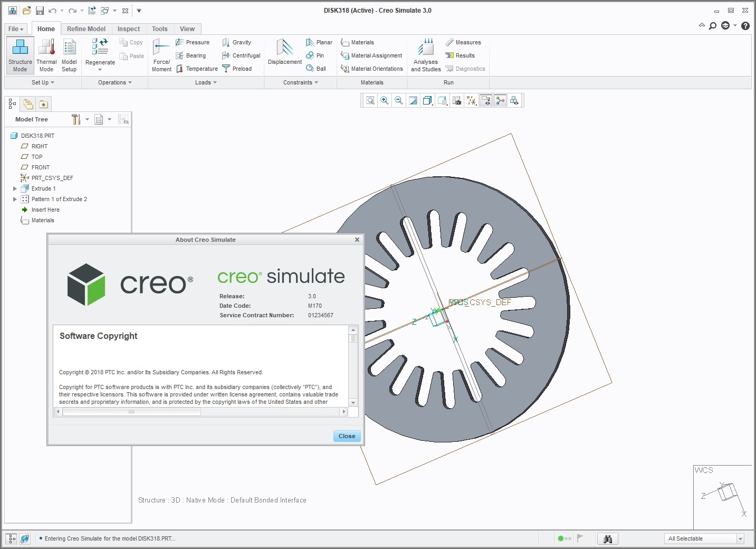Click quick-access Regenerate icon in title bar
The image size is (756, 549).
(x=92, y=11)
